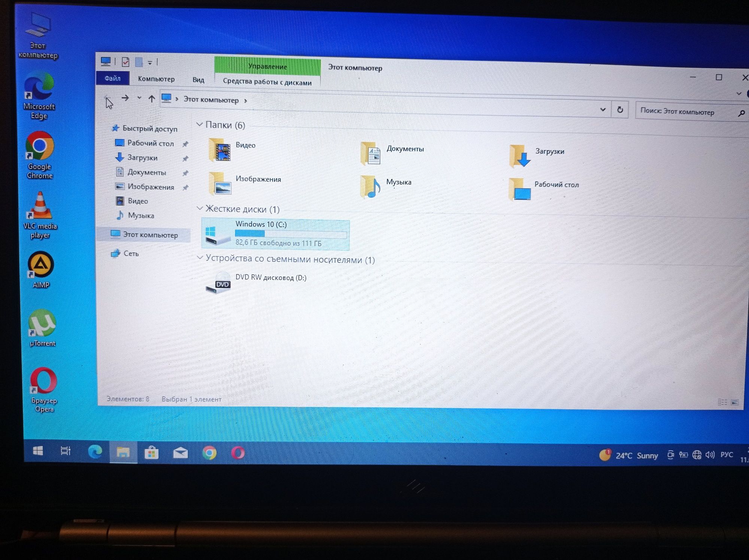Refresh the Этот компьютер view
The width and height of the screenshot is (749, 560).
[x=620, y=110]
